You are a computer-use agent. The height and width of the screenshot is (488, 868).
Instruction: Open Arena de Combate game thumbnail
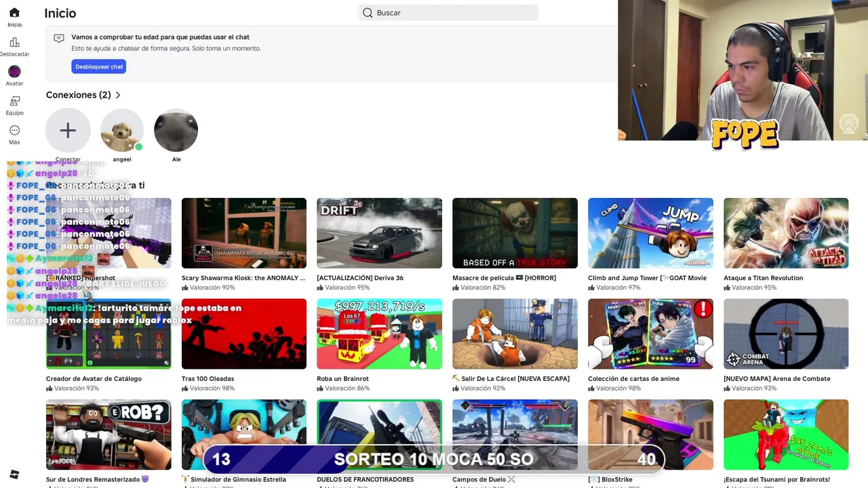pos(786,334)
